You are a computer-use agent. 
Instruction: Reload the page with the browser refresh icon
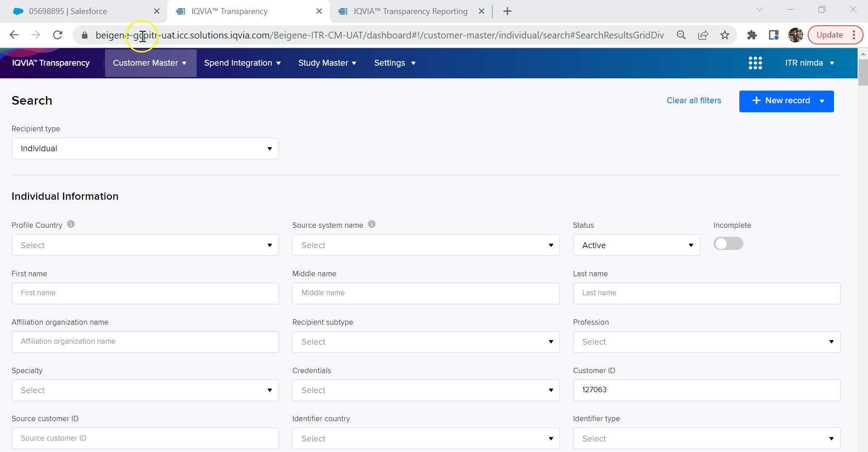click(x=58, y=35)
